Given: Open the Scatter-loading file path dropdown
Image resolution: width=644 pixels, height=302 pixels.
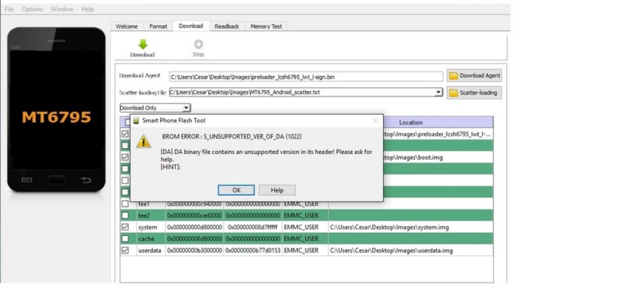Looking at the screenshot, I should coord(439,93).
